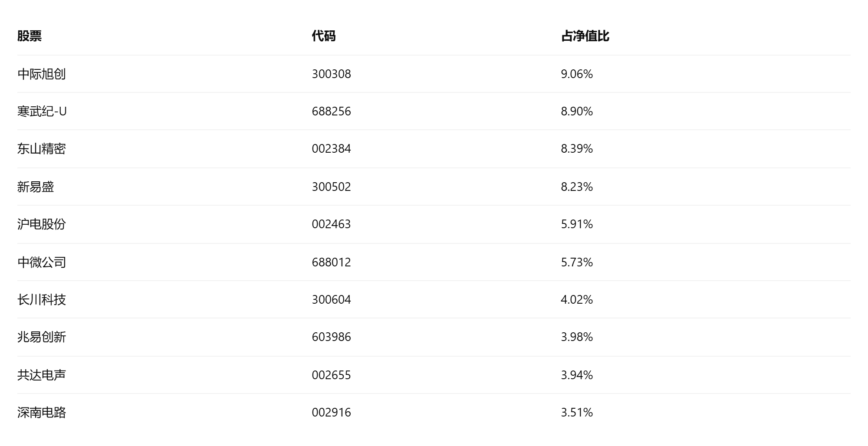The height and width of the screenshot is (446, 868).
Task: Click stock code 300308
Action: (331, 74)
